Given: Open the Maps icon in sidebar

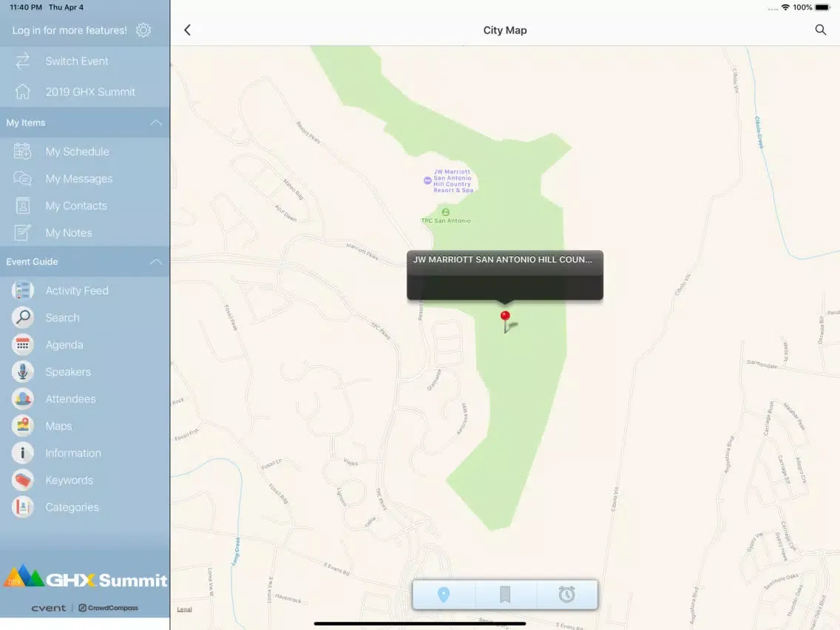Looking at the screenshot, I should click(22, 426).
